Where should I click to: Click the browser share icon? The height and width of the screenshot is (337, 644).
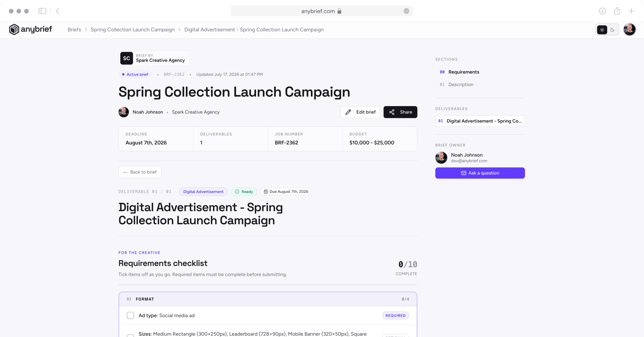[x=617, y=11]
